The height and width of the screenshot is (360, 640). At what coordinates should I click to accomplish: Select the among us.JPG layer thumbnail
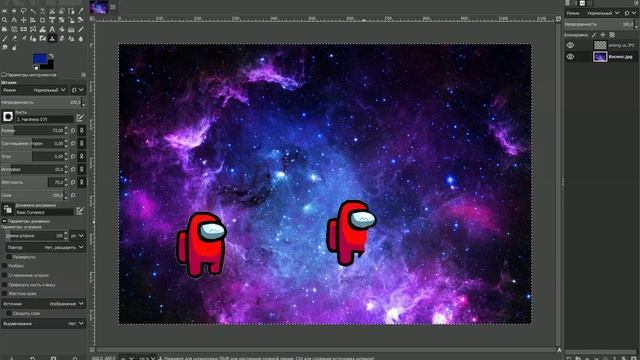pyautogui.click(x=600, y=45)
